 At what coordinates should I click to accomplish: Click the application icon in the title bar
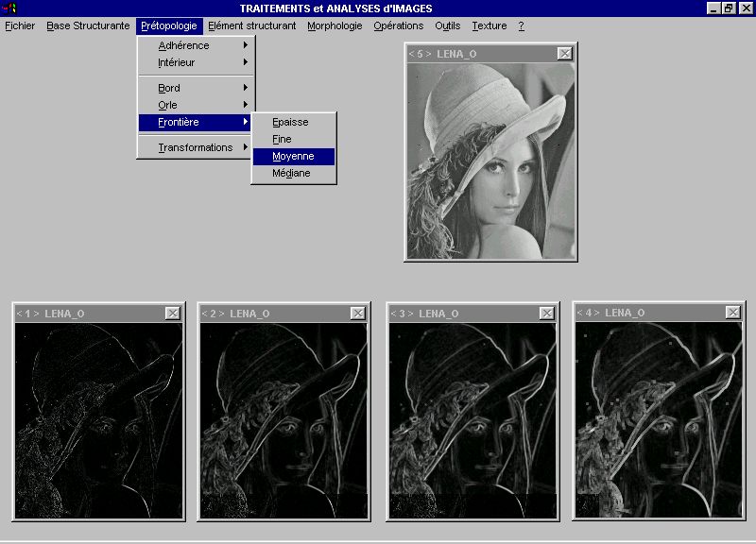pos(10,8)
